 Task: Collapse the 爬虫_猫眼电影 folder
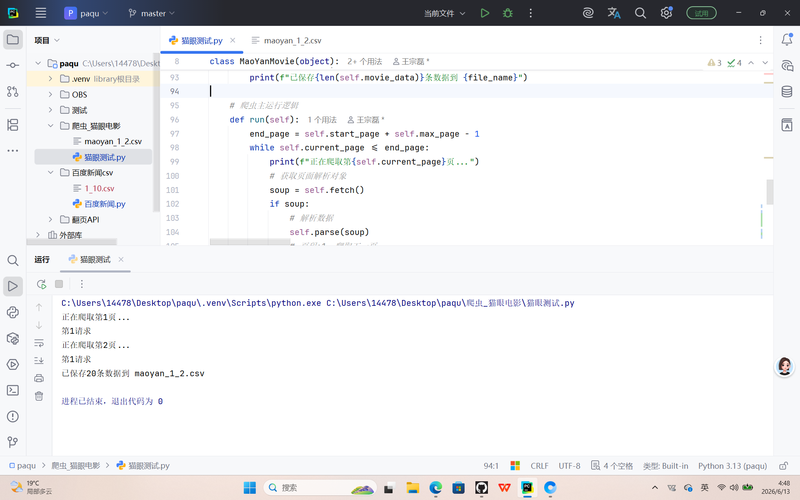51,126
